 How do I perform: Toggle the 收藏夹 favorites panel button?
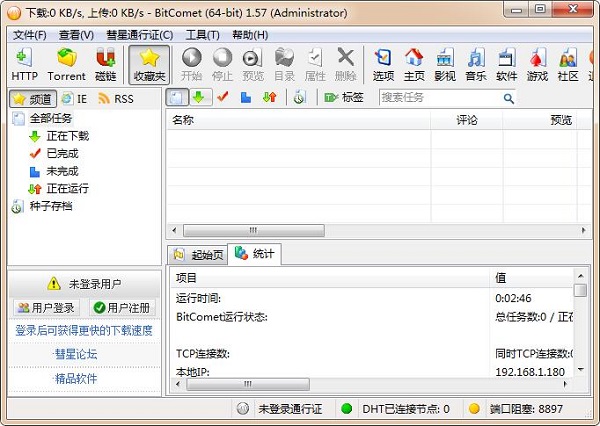[x=149, y=63]
